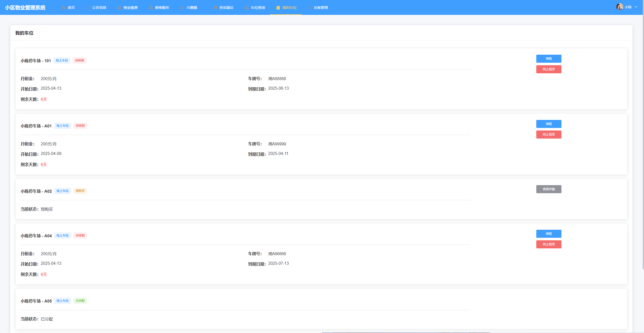Click the toolbox icon for 报修服务

point(151,8)
